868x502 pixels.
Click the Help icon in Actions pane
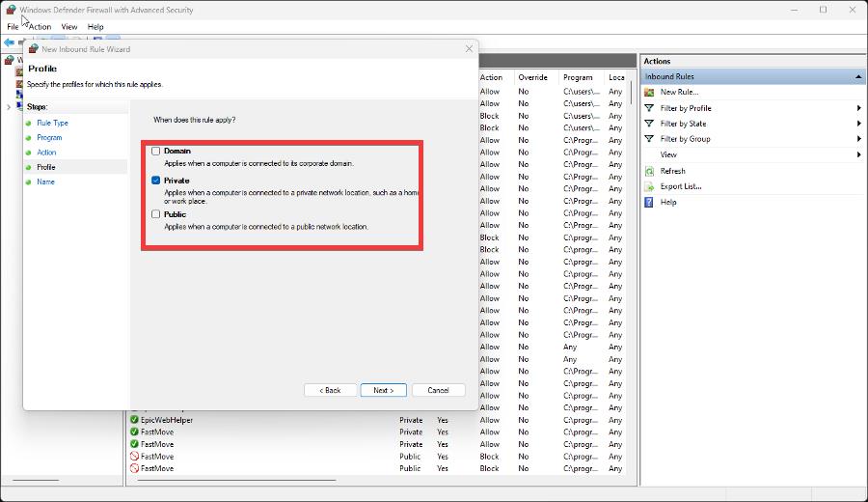pos(649,202)
